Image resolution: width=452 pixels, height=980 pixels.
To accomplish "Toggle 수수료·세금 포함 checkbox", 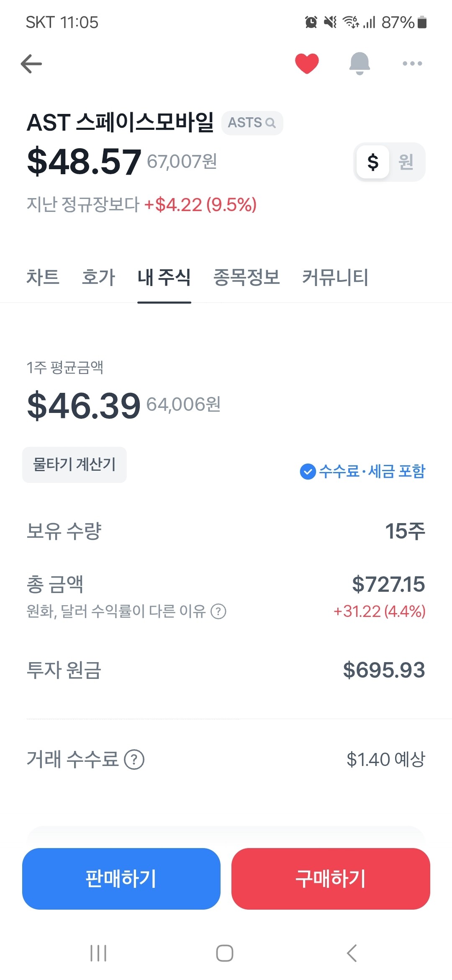I will coord(308,472).
